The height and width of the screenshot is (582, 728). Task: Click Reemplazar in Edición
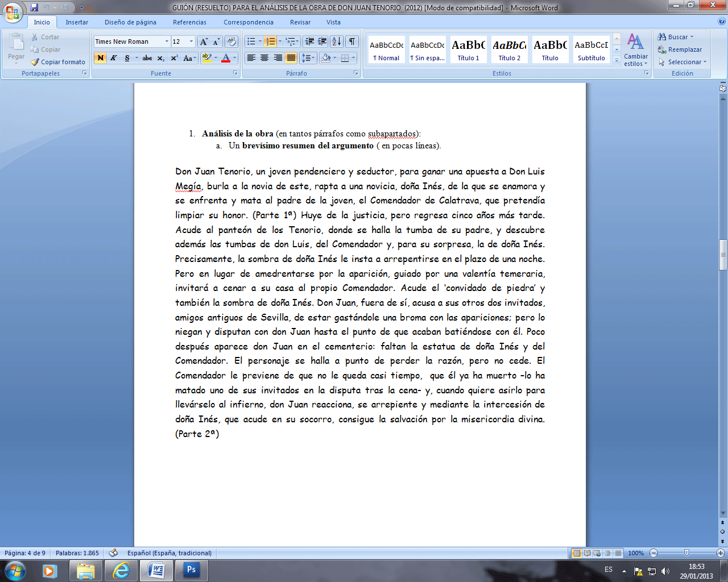(x=680, y=49)
